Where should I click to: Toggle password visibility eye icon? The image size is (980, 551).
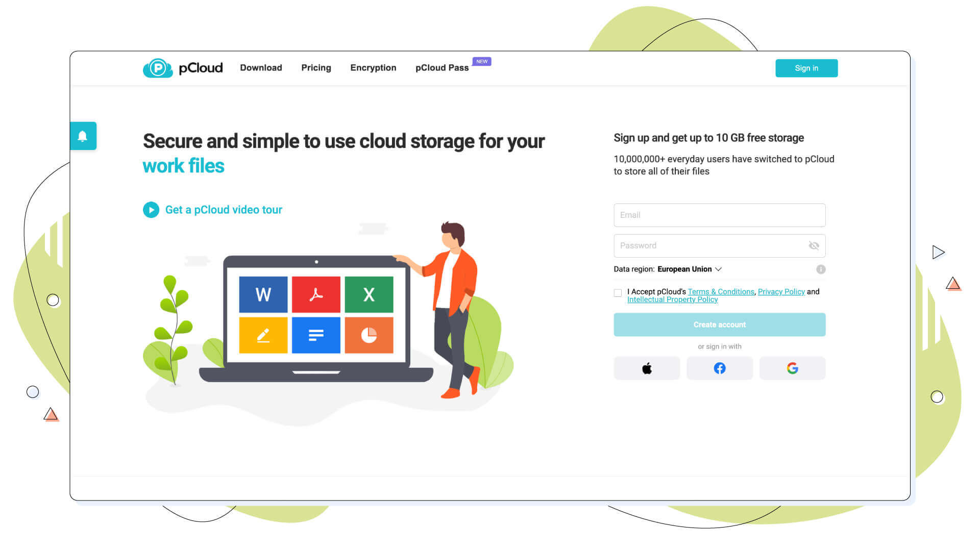click(x=814, y=246)
